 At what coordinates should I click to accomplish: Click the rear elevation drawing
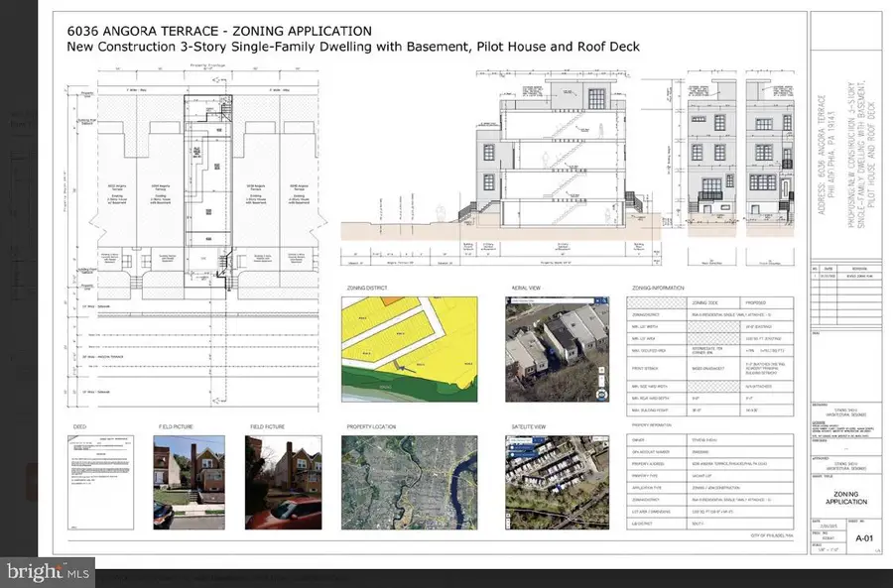[711, 168]
